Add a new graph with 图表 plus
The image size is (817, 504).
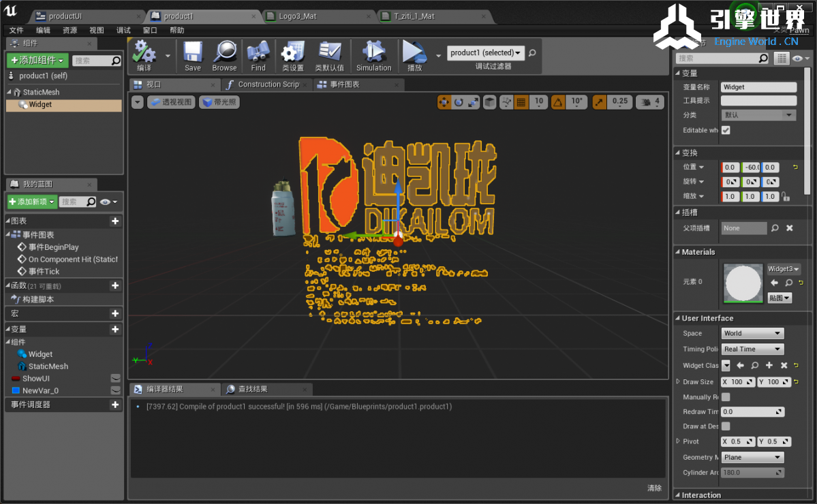point(115,221)
